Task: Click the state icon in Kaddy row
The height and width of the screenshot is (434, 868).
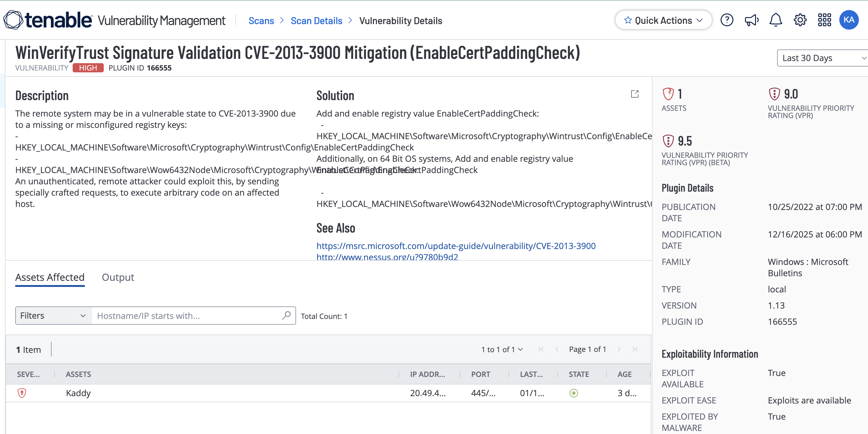Action: click(x=573, y=393)
